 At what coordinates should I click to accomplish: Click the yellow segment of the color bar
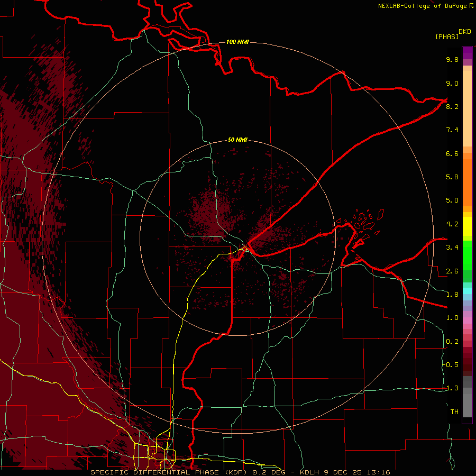tap(467, 226)
